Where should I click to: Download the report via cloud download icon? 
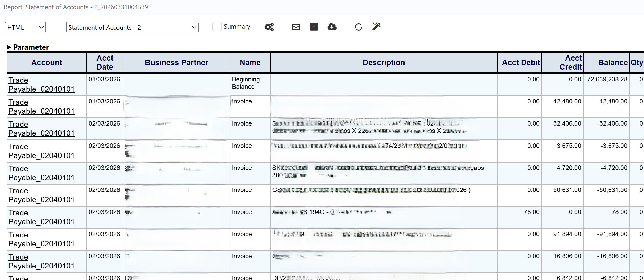[332, 27]
